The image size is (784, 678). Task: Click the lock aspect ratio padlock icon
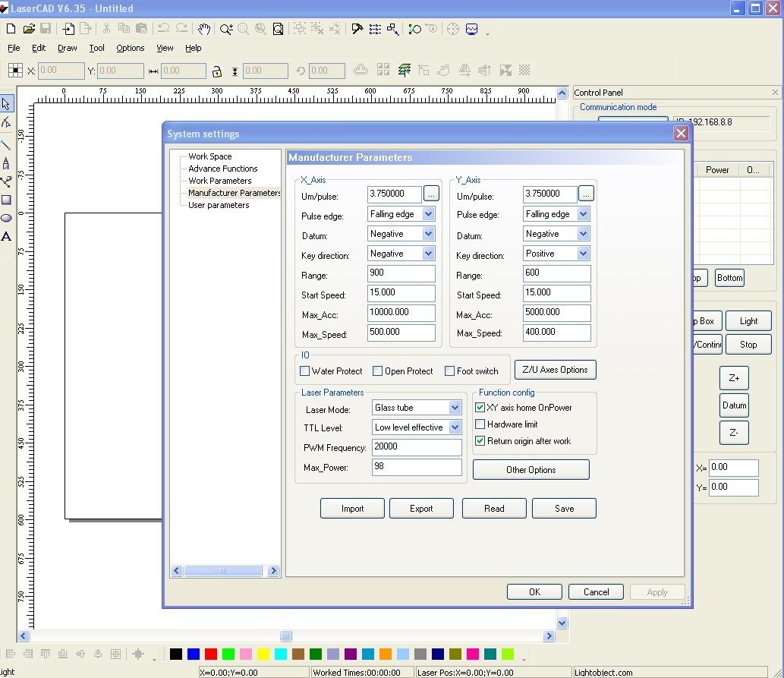(217, 71)
